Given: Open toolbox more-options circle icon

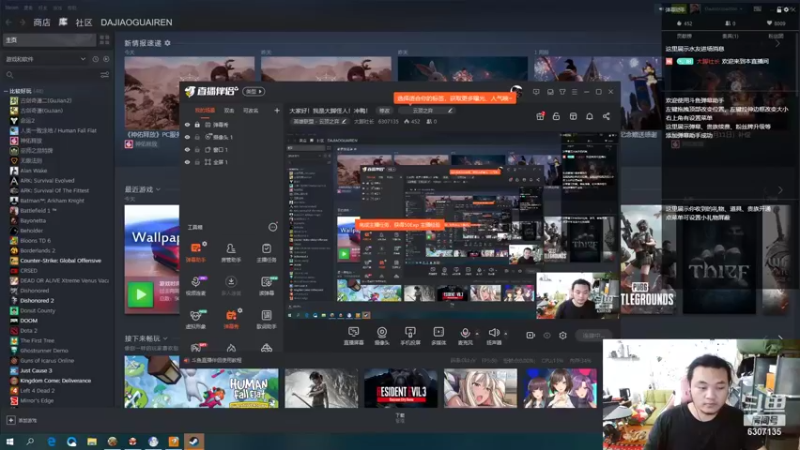Looking at the screenshot, I should (x=273, y=227).
